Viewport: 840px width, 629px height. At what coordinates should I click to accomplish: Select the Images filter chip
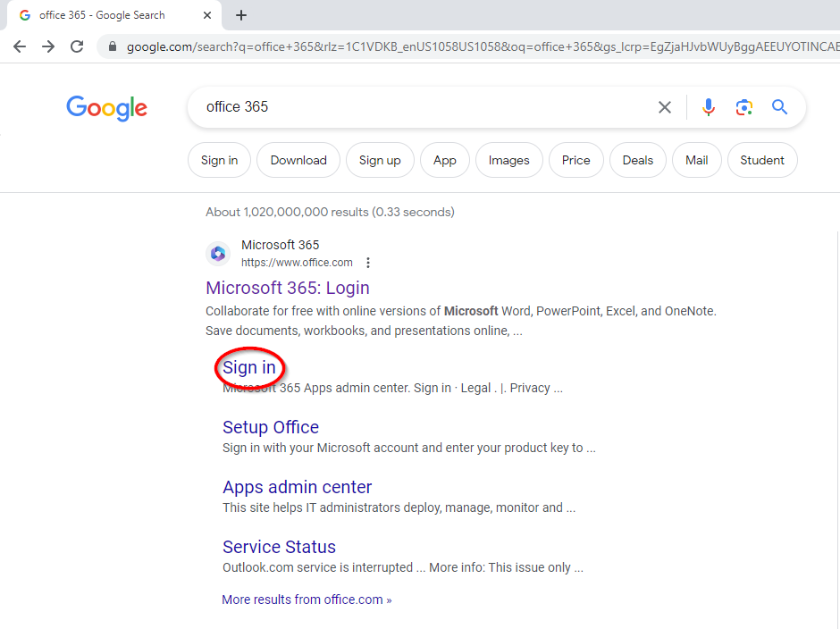509,160
